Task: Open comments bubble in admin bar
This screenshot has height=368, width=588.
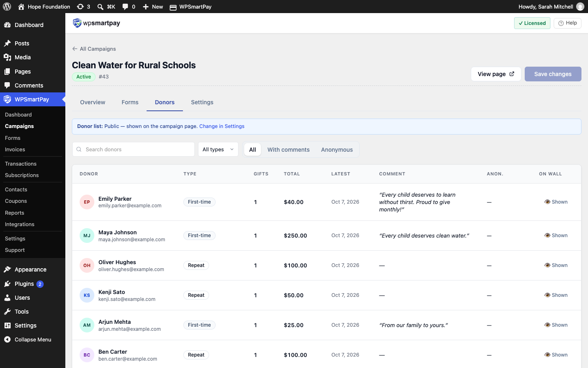Action: [x=125, y=7]
